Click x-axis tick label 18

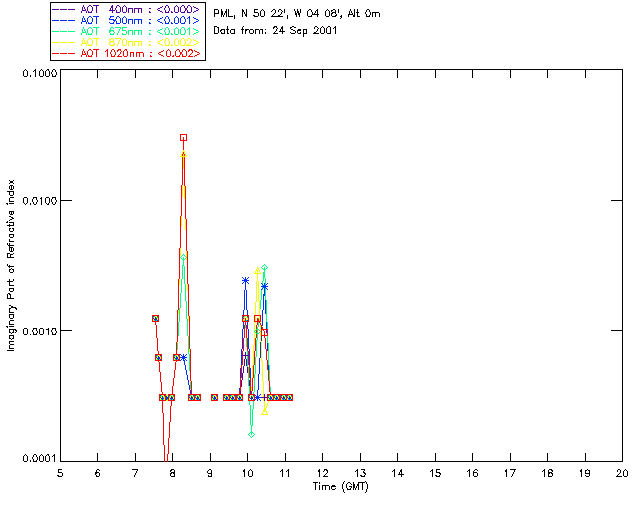coord(547,473)
